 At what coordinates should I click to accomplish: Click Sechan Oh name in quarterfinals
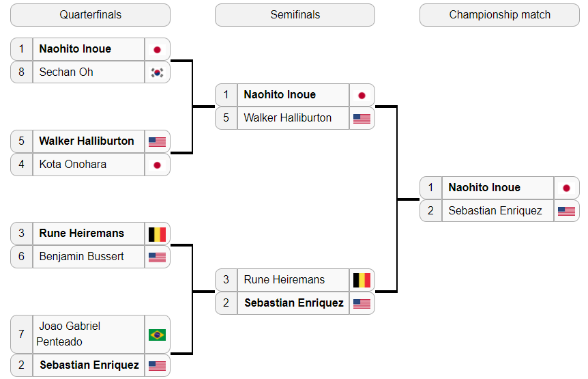66,72
